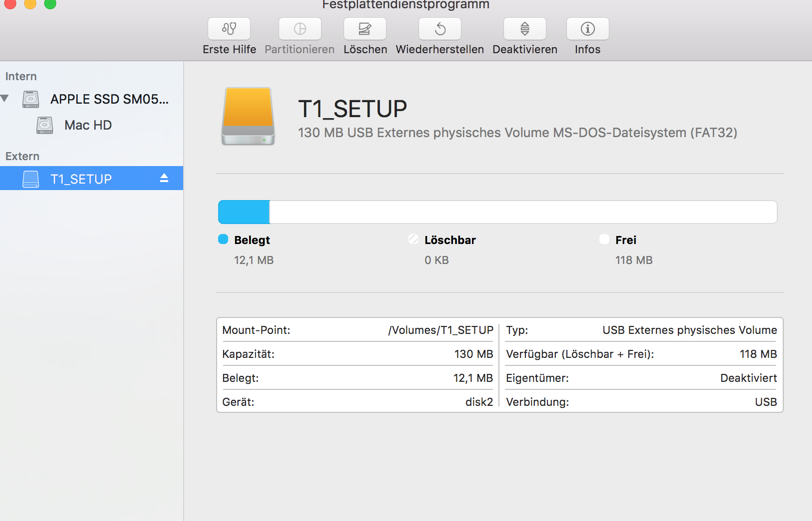Click the white free-space bar segment
Screen dimensions: 812x521
[523, 212]
